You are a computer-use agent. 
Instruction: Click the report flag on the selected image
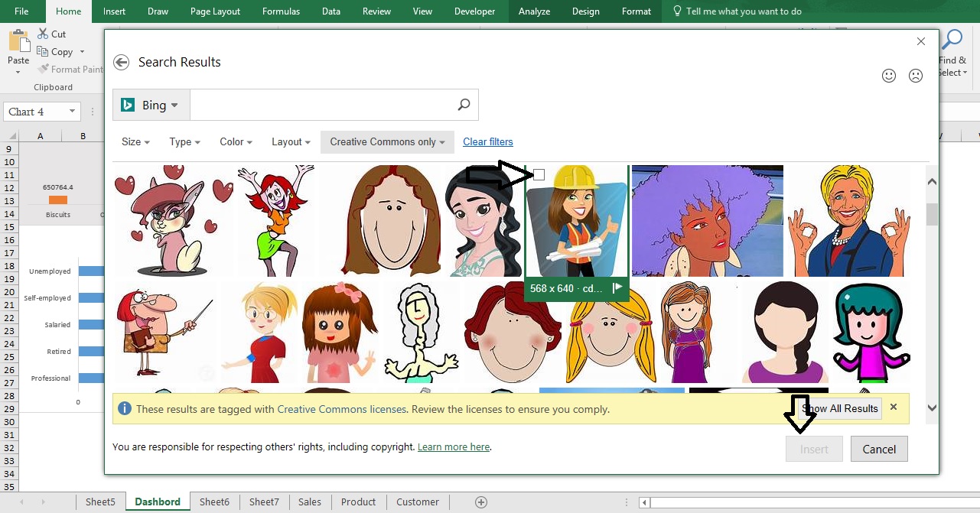(x=618, y=288)
